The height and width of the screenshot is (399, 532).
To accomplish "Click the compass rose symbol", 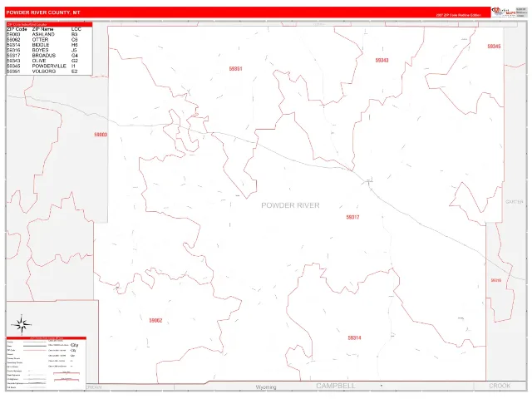I will [x=22, y=324].
